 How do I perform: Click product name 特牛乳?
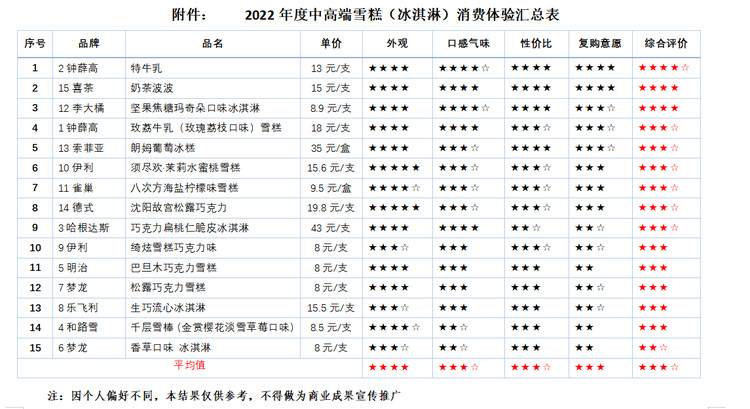coord(146,68)
